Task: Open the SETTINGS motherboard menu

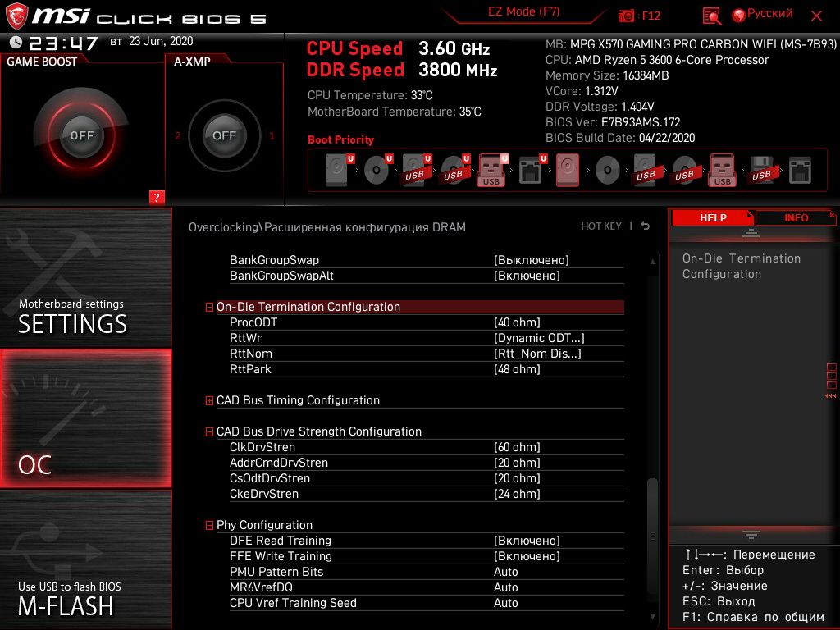Action: (x=85, y=277)
